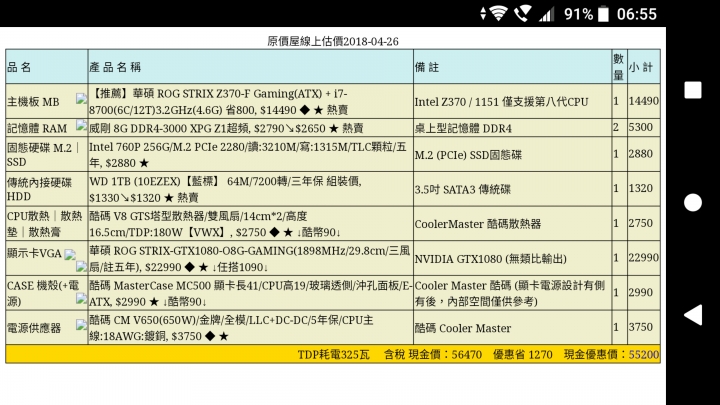Click the Intel 760P 256G product text
This screenshot has width=720, height=405.
248,155
